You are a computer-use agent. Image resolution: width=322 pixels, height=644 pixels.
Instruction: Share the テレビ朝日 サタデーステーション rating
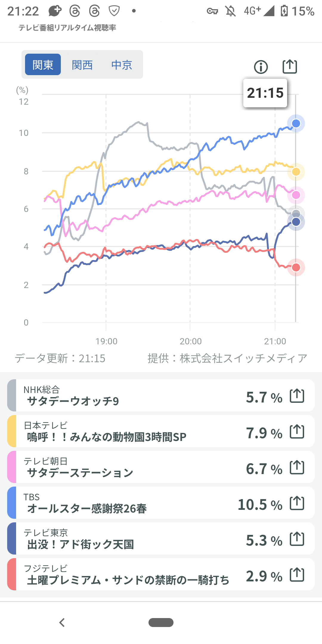pos(297,467)
